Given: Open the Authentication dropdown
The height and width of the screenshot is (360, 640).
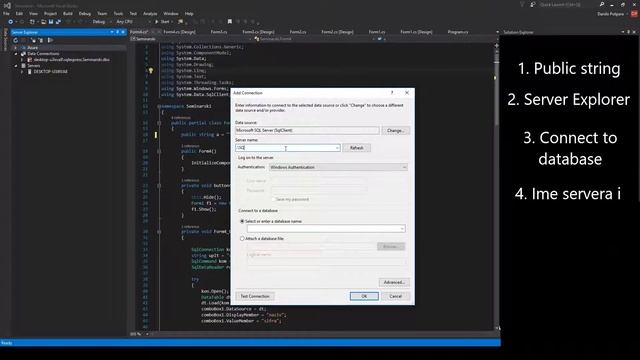Looking at the screenshot, I should click(338, 167).
